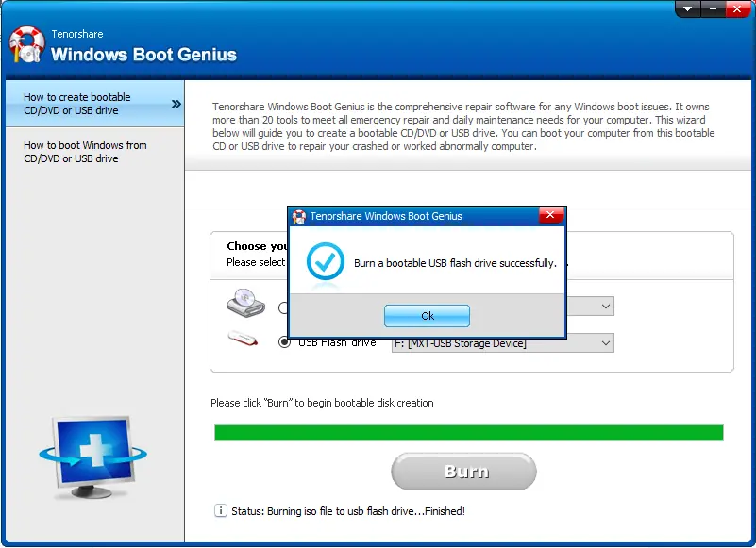Click the monitor with plus sign image
The width and height of the screenshot is (756, 548).
[x=93, y=457]
